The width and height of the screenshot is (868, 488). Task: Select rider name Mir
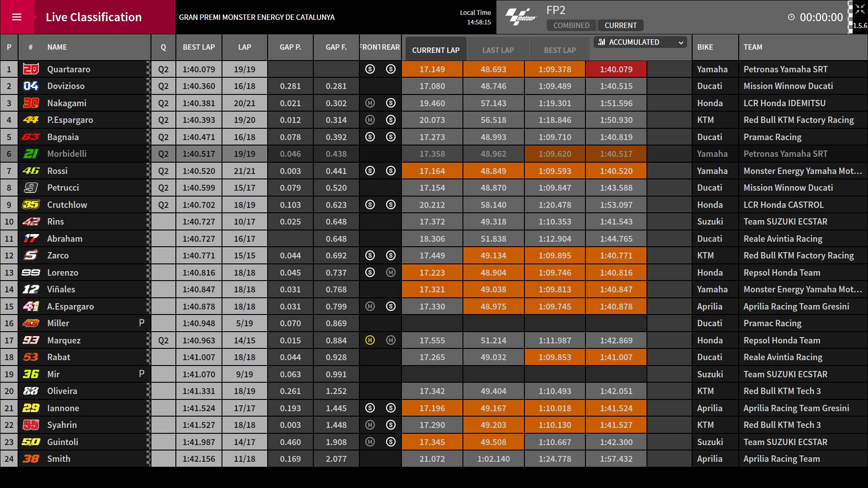[53, 374]
